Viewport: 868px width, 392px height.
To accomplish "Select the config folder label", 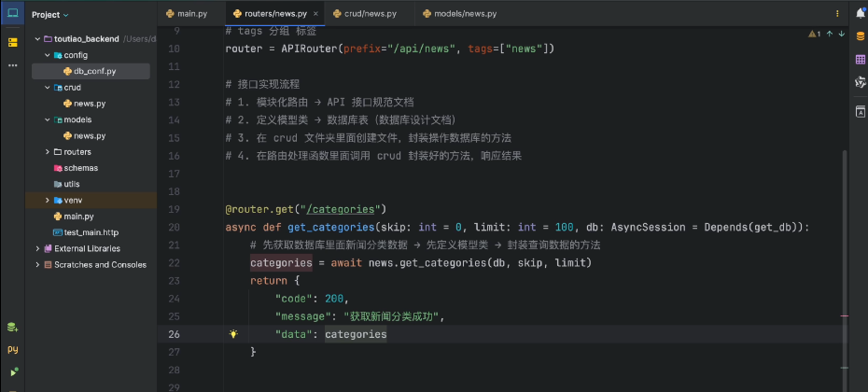I will (76, 55).
